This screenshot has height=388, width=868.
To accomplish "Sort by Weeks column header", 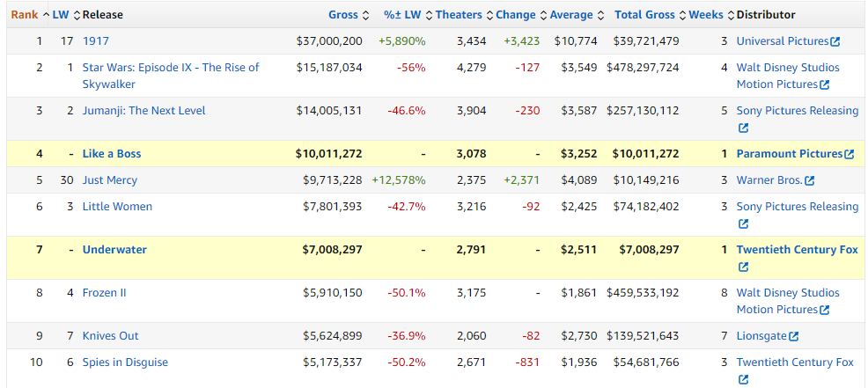I will point(706,15).
